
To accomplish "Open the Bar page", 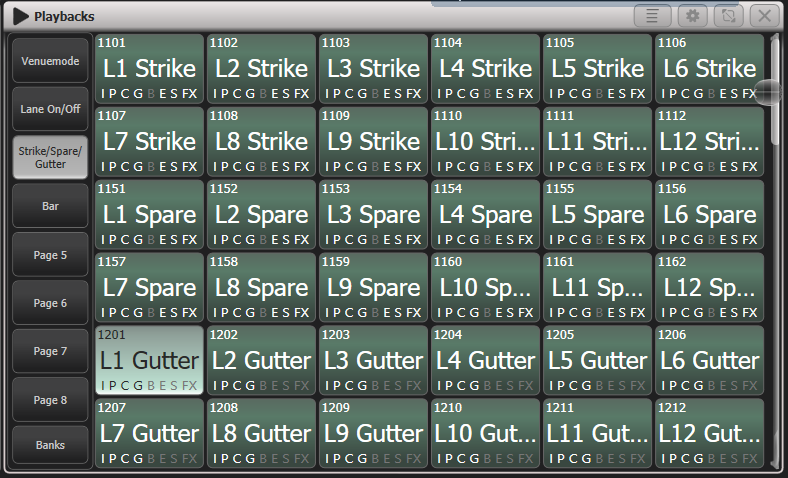I will 50,206.
